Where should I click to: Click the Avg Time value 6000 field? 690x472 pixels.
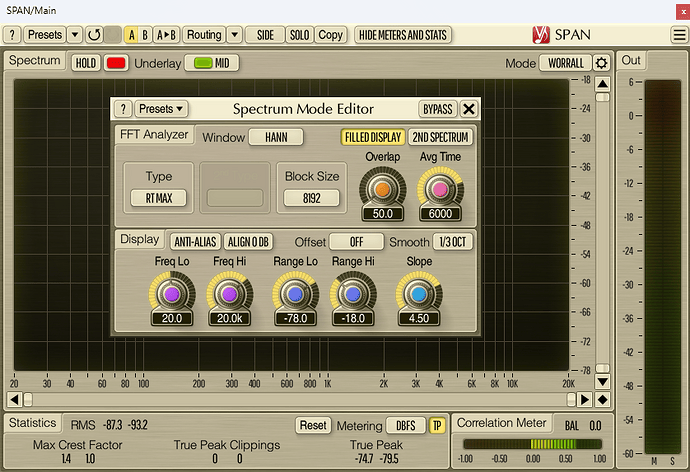(x=440, y=214)
